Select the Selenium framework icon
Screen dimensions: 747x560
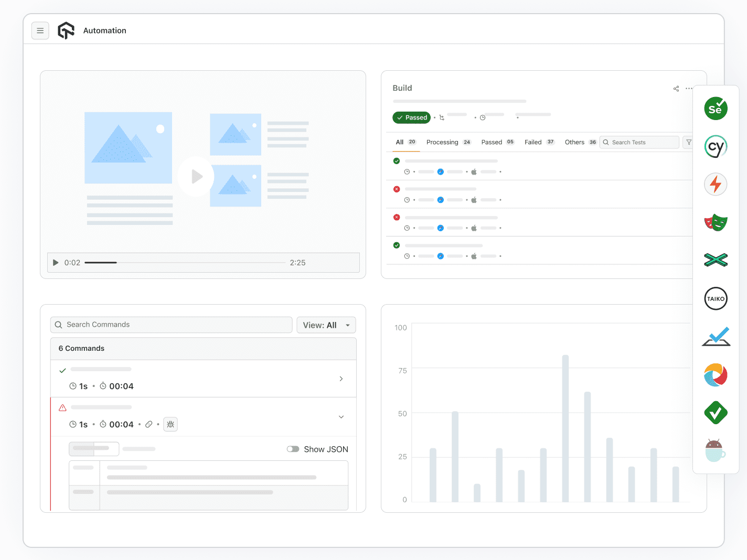[716, 109]
